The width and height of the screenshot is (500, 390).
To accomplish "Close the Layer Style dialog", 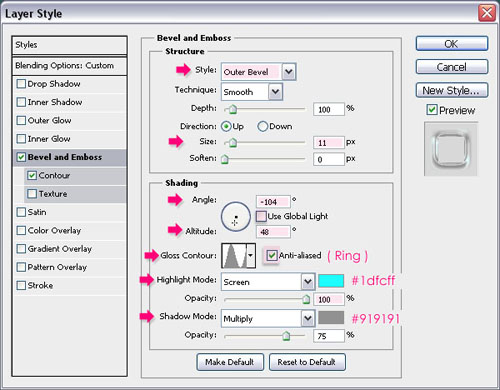I will (x=487, y=13).
